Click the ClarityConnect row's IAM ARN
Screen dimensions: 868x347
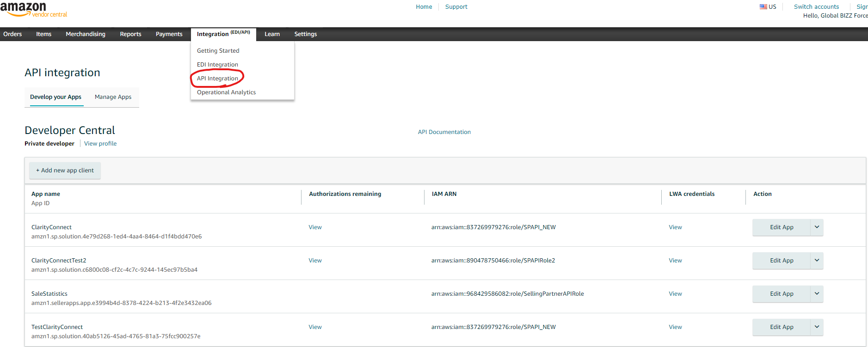493,227
